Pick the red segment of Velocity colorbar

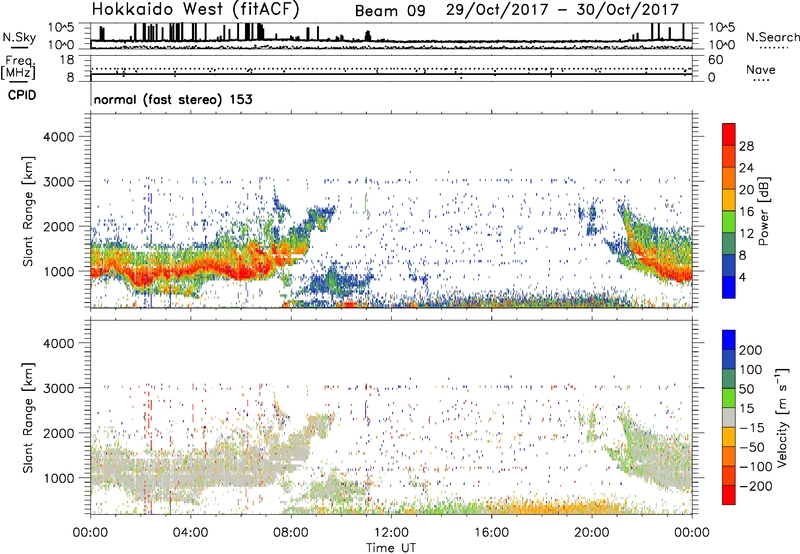729,495
